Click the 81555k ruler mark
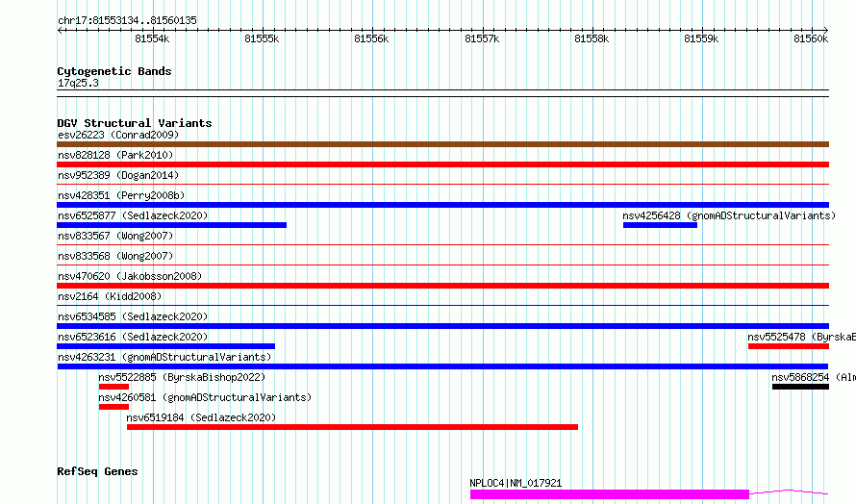856x504 pixels. pos(262,38)
